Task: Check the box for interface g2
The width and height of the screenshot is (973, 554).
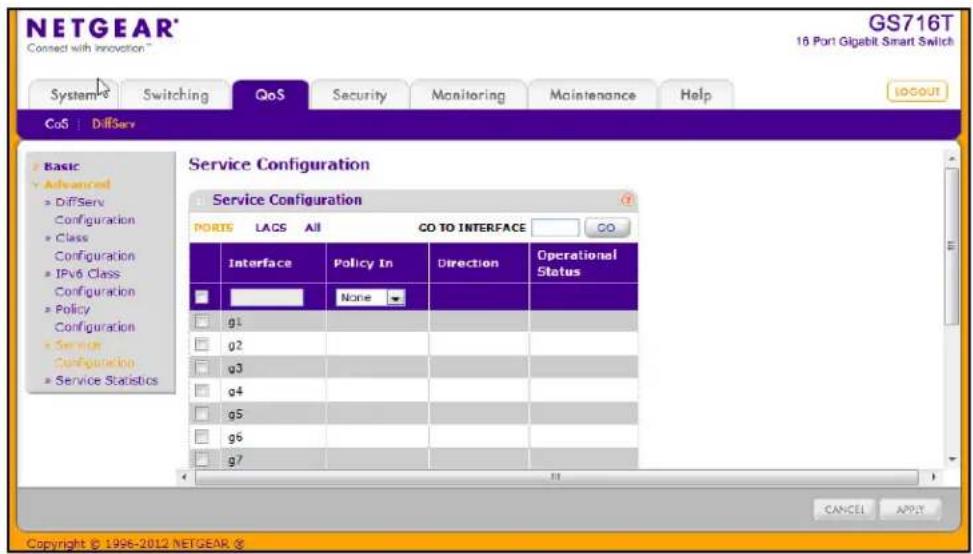Action: tap(202, 344)
